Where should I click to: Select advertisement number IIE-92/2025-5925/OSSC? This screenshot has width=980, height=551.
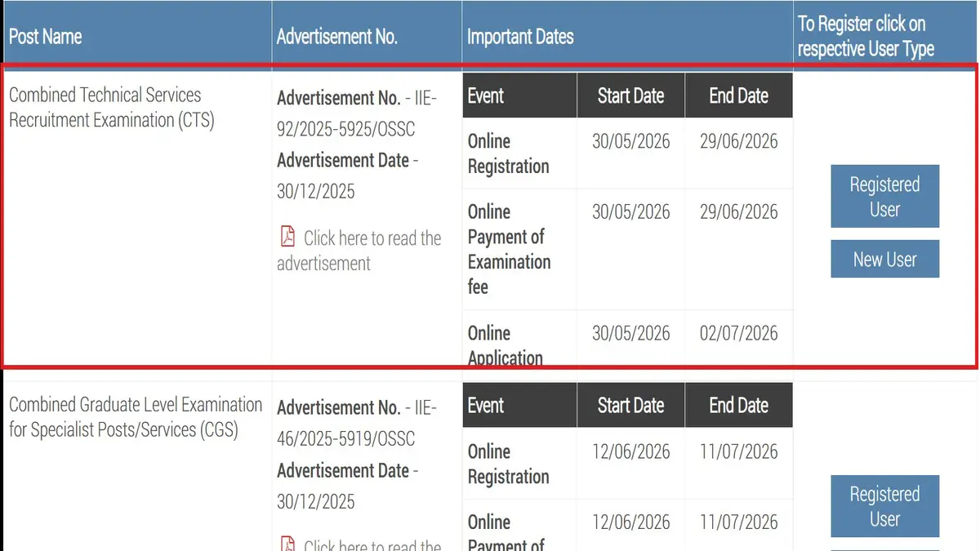tap(357, 113)
